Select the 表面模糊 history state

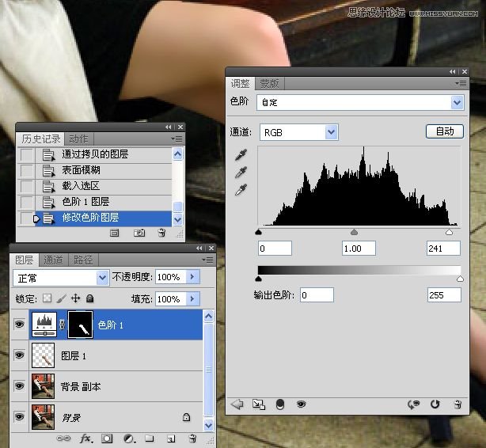coord(103,170)
